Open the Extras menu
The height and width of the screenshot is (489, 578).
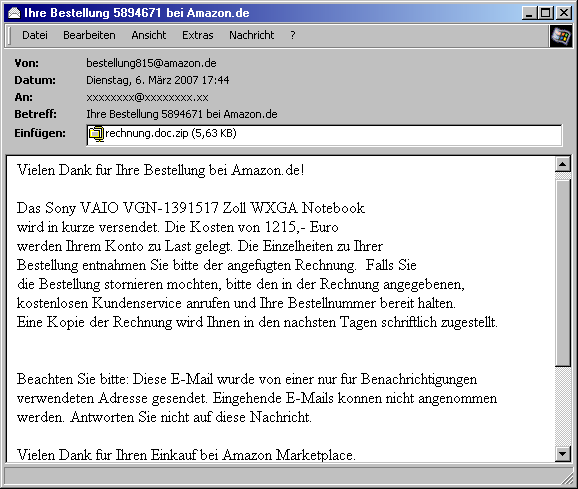point(198,35)
